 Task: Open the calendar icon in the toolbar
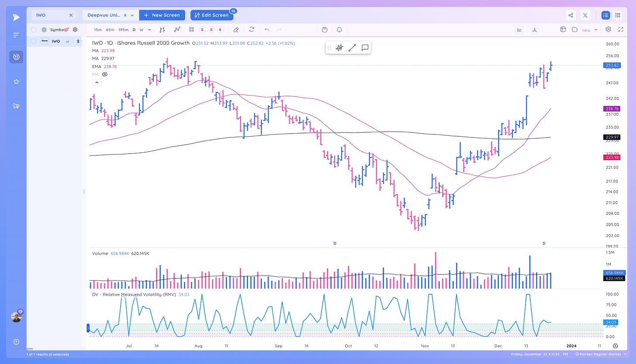pyautogui.click(x=324, y=30)
